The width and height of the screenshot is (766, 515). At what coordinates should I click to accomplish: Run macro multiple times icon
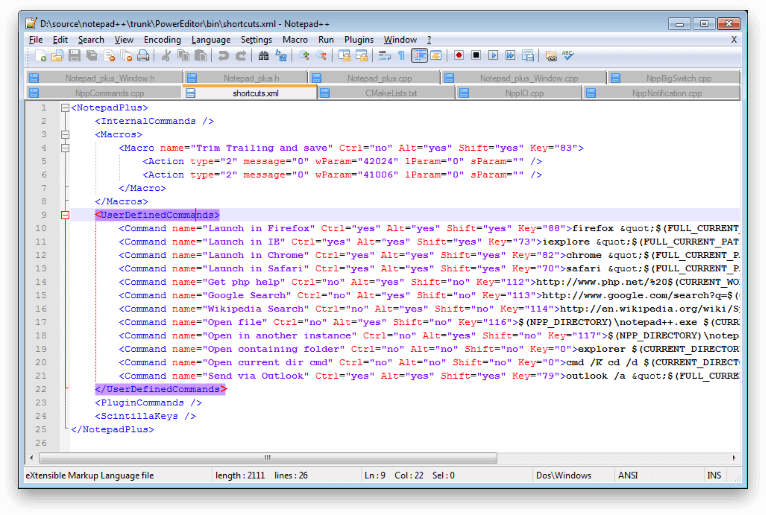[511, 55]
